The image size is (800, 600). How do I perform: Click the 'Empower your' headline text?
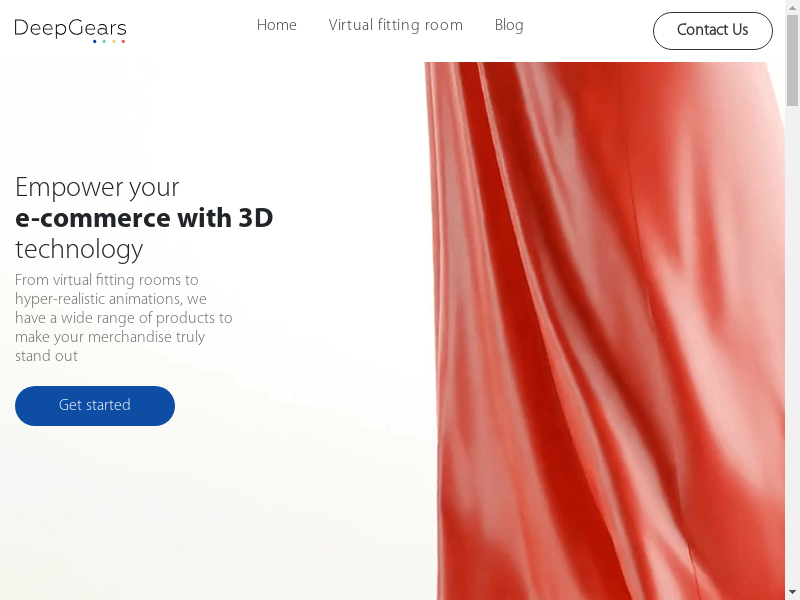pyautogui.click(x=97, y=187)
